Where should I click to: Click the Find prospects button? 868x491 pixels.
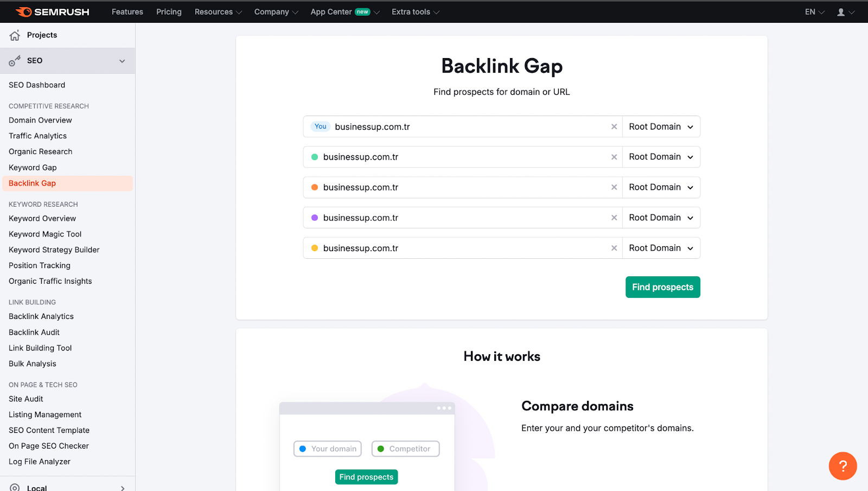tap(662, 287)
